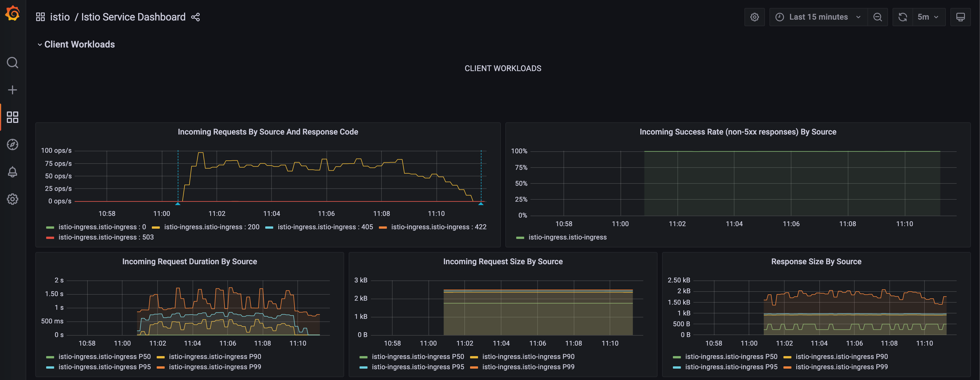Toggle the istio-ingress : 200 legend series
The width and height of the screenshot is (980, 380).
click(x=211, y=227)
